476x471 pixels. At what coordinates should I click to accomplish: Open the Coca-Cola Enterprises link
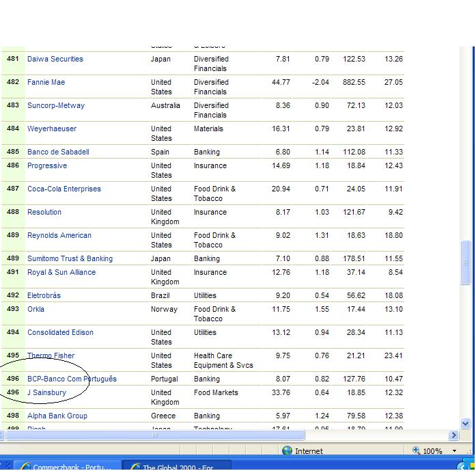tap(64, 189)
